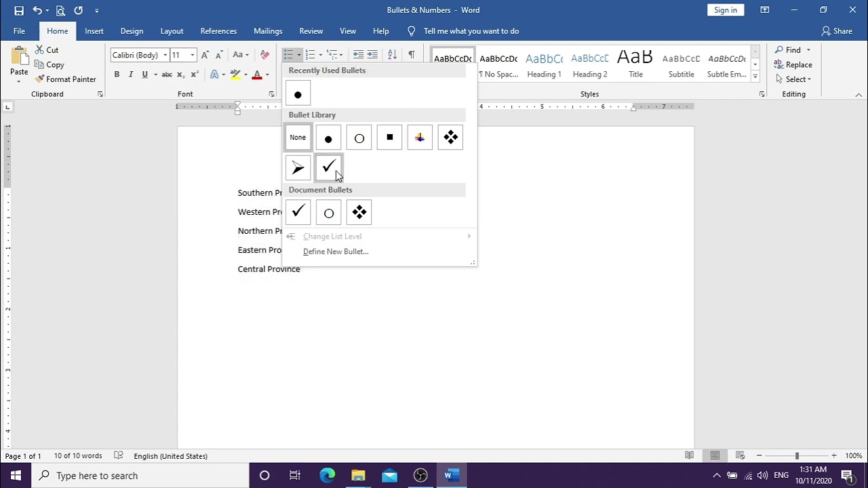Decrease the paragraph indent
Screen dimensions: 868x488
[358, 55]
